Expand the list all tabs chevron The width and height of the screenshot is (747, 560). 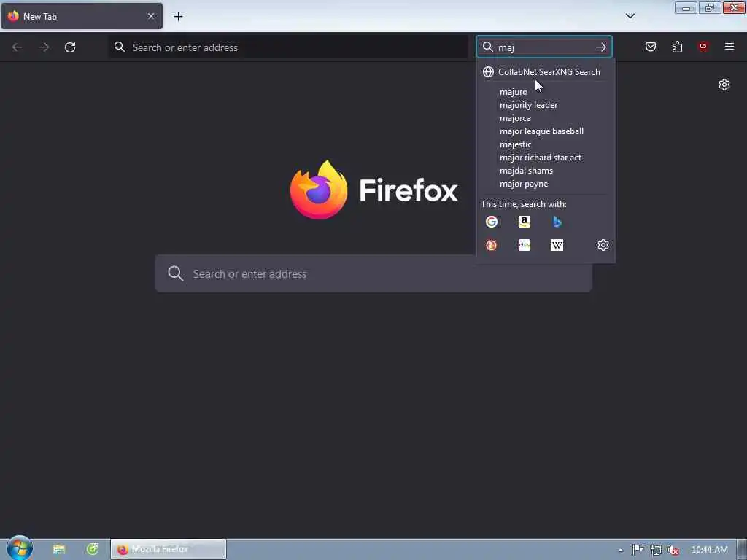[x=630, y=16]
